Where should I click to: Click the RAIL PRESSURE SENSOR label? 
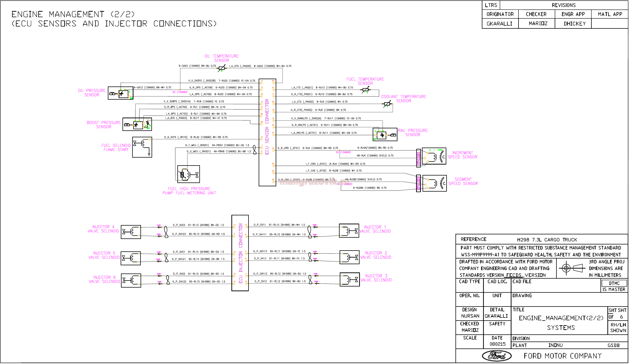pyautogui.click(x=413, y=133)
